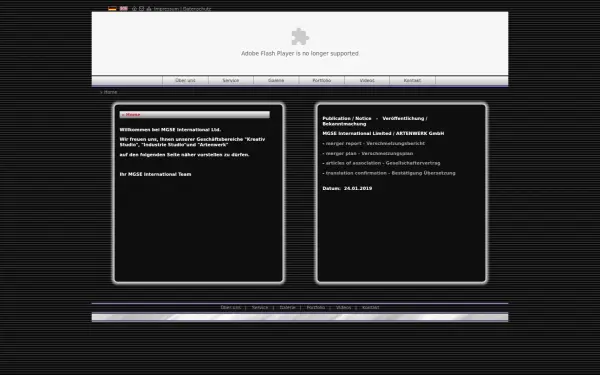Click footer link Videos
The width and height of the screenshot is (600, 375).
(343, 308)
